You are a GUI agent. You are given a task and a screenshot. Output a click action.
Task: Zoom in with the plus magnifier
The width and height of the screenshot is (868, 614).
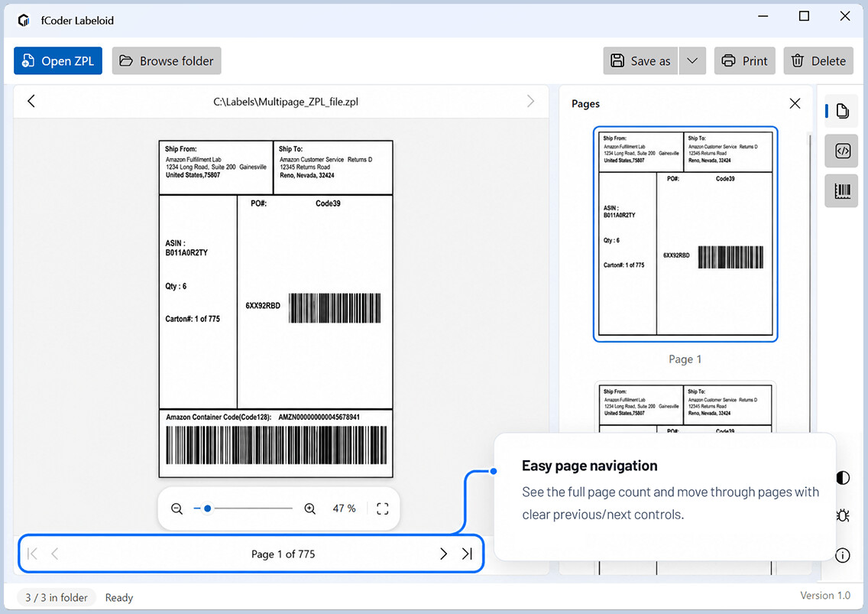pyautogui.click(x=310, y=508)
